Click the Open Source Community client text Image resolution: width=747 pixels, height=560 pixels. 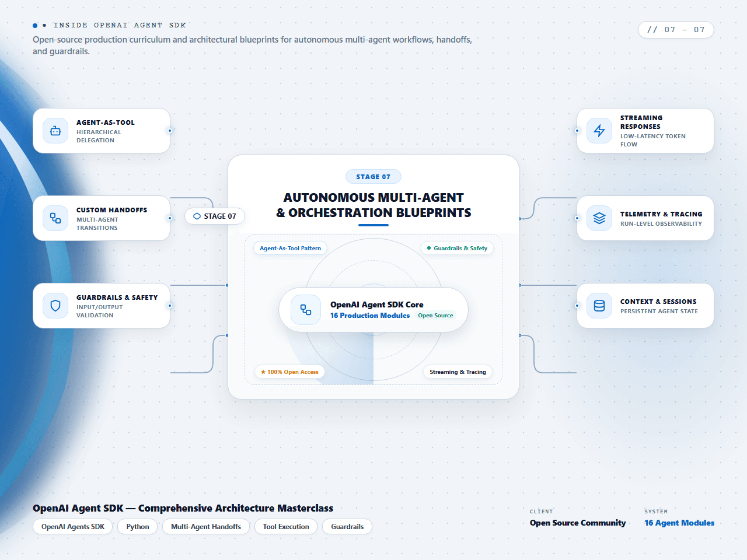pyautogui.click(x=578, y=523)
